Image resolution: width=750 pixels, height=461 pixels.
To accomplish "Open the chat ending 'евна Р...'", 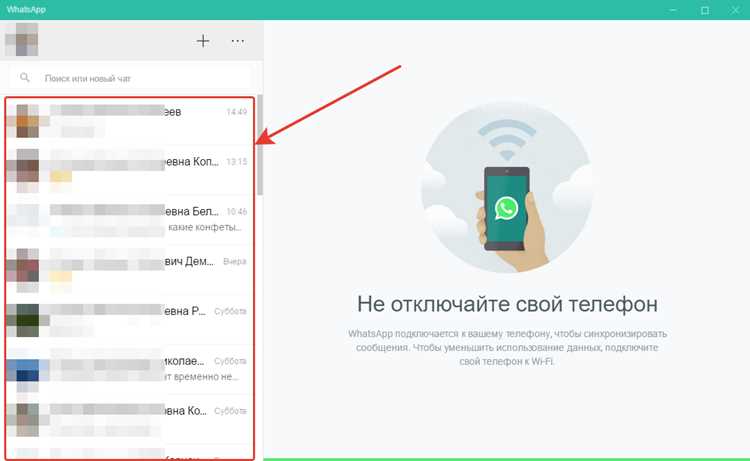I will coord(129,319).
